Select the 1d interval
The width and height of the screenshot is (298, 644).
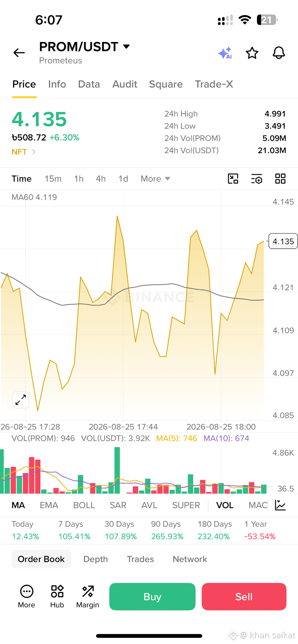click(x=123, y=179)
